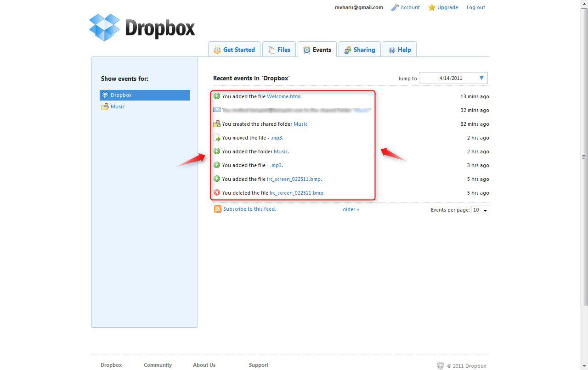Open the Help tab
The width and height of the screenshot is (588, 370).
[400, 50]
